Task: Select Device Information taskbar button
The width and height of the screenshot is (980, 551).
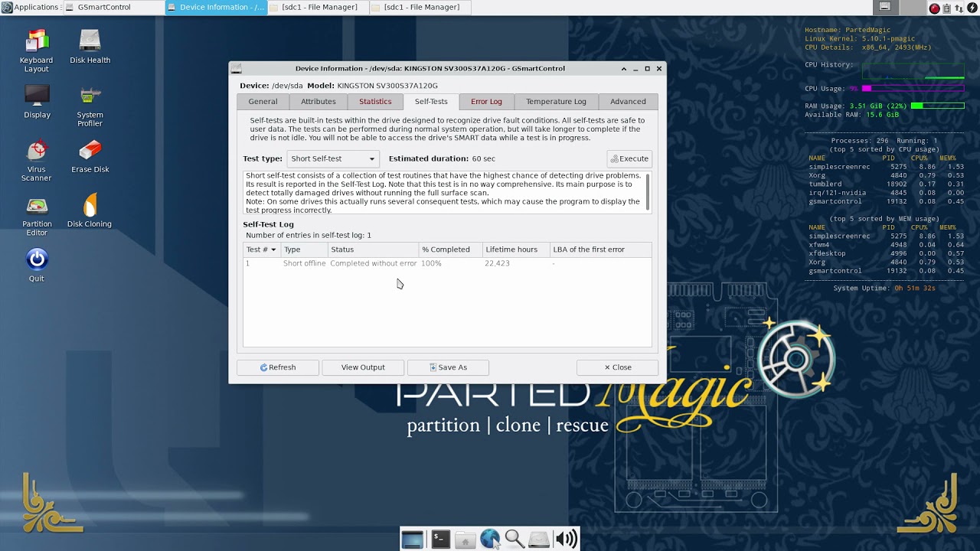Action: (215, 7)
